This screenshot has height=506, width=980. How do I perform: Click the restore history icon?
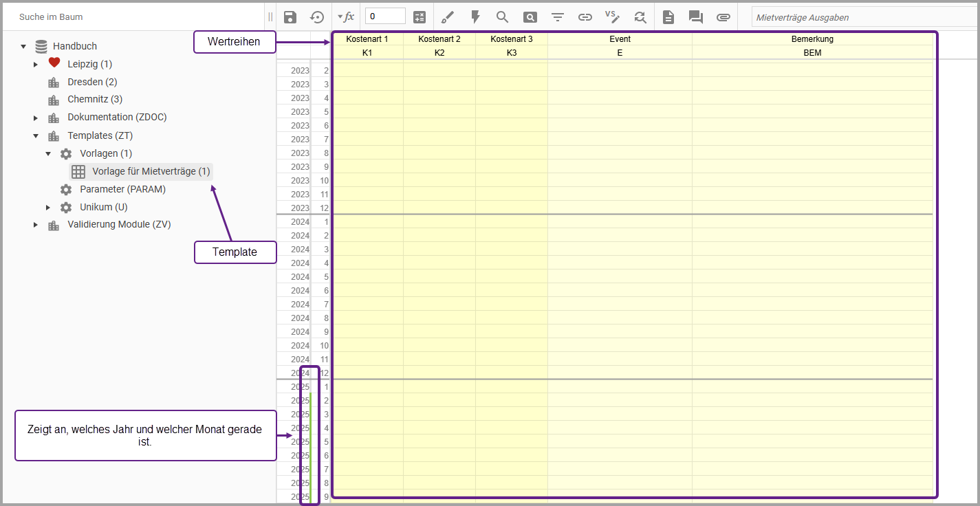(317, 17)
